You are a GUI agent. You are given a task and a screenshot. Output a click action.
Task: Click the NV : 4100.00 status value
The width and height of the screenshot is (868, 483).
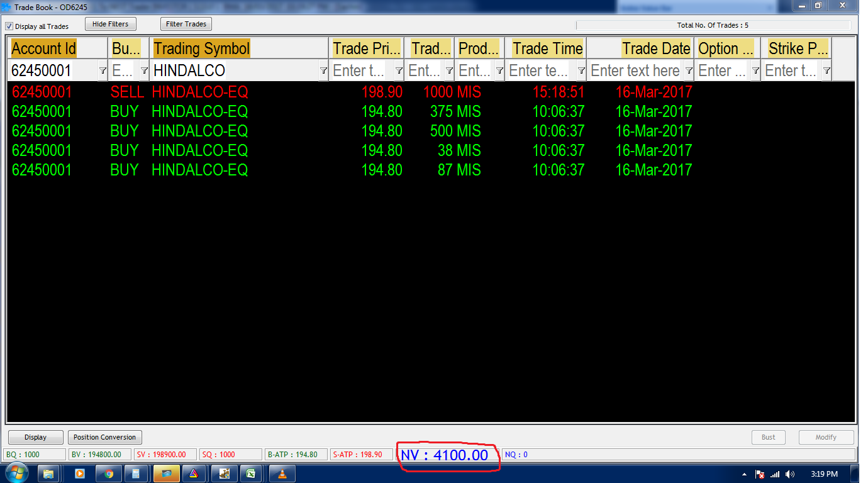coord(445,455)
